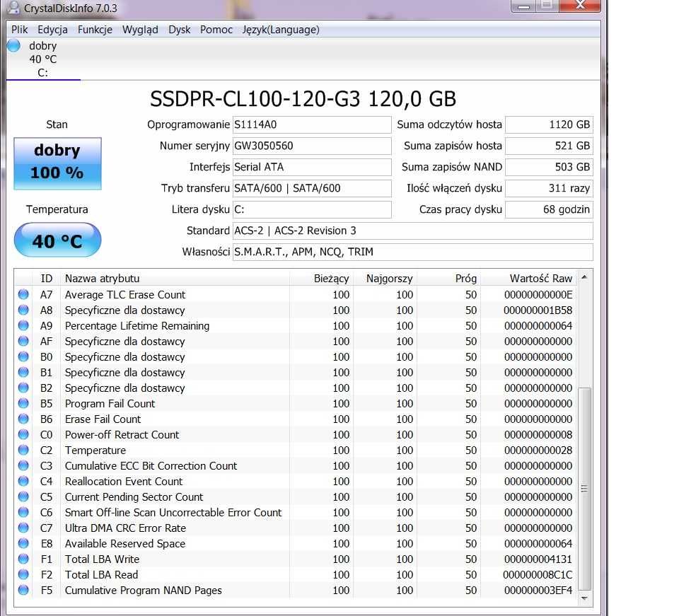Screen dimensions: 679x616
Task: Click status orb of Program Fail Count
Action: (23, 403)
